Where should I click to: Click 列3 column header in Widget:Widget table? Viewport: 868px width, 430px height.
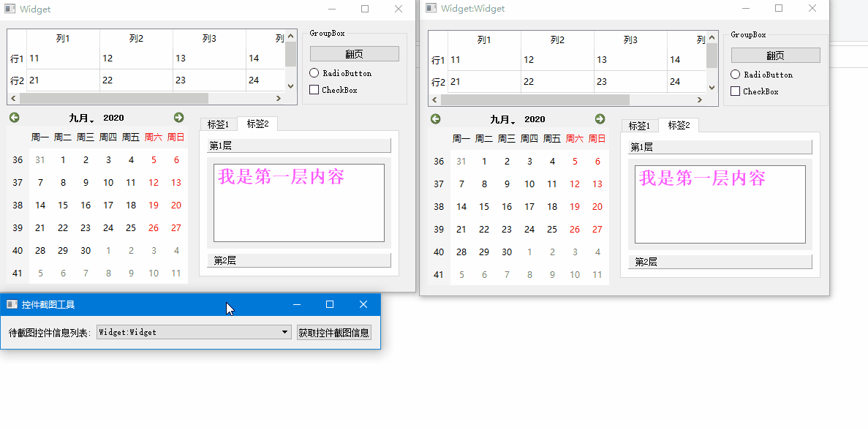[x=630, y=39]
